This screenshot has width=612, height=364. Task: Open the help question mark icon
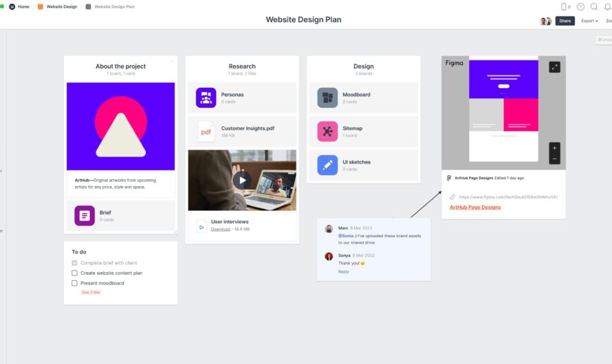point(581,7)
